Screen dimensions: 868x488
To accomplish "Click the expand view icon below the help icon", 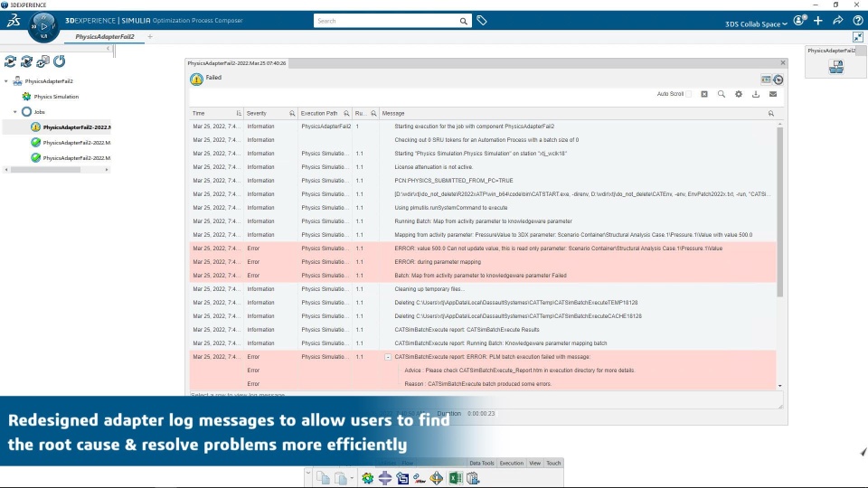I will [857, 37].
